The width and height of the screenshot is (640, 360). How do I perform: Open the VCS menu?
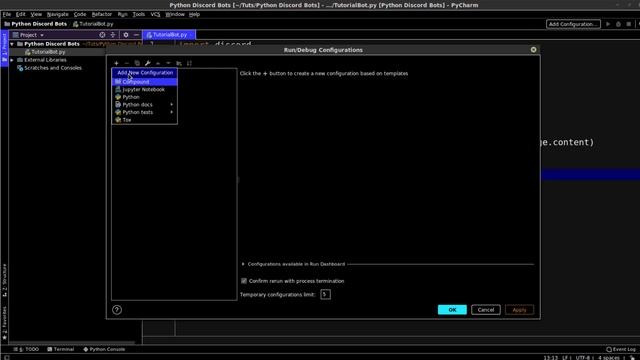[x=156, y=14]
